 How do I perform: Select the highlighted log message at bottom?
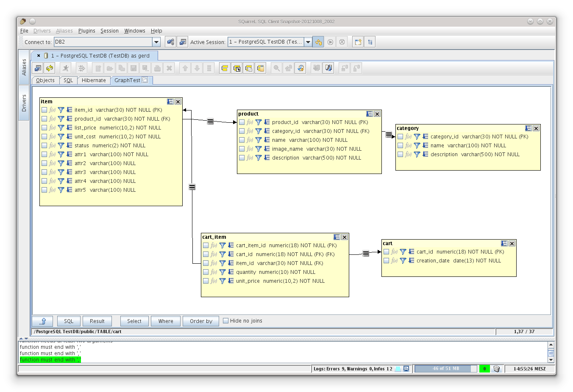tap(50, 359)
